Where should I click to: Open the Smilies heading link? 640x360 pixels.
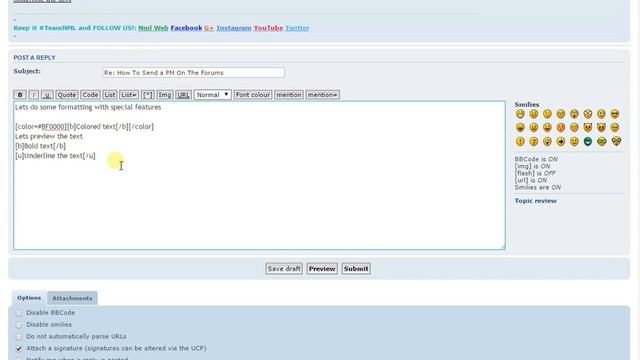(x=527, y=104)
